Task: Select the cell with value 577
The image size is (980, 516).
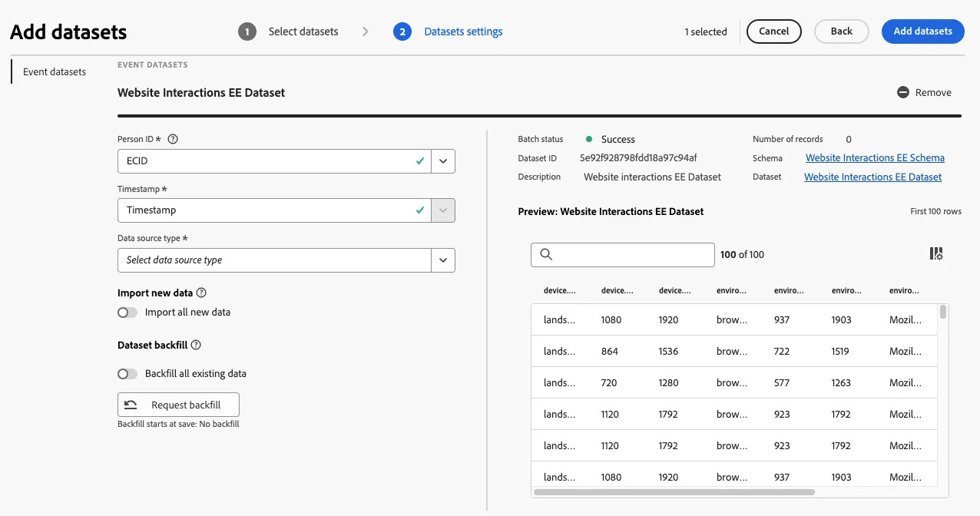Action: coord(782,383)
